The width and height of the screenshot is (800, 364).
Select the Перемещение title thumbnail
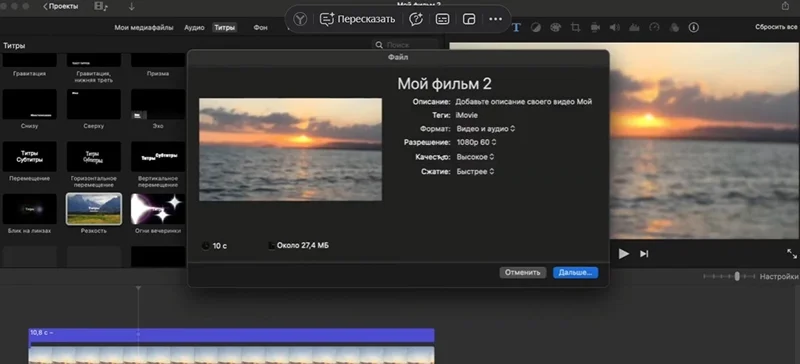pyautogui.click(x=30, y=157)
